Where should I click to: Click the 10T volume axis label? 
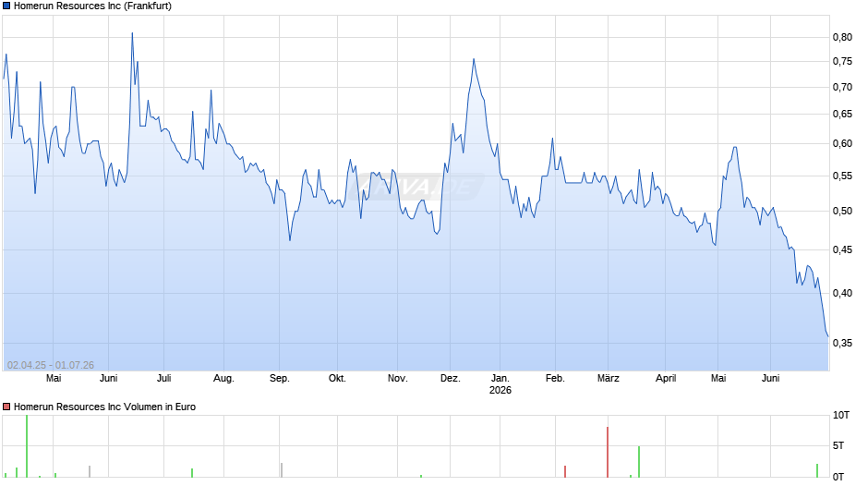pyautogui.click(x=841, y=415)
